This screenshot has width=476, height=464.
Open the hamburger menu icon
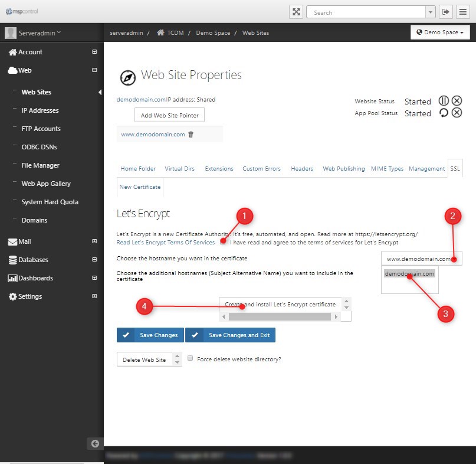pyautogui.click(x=462, y=12)
